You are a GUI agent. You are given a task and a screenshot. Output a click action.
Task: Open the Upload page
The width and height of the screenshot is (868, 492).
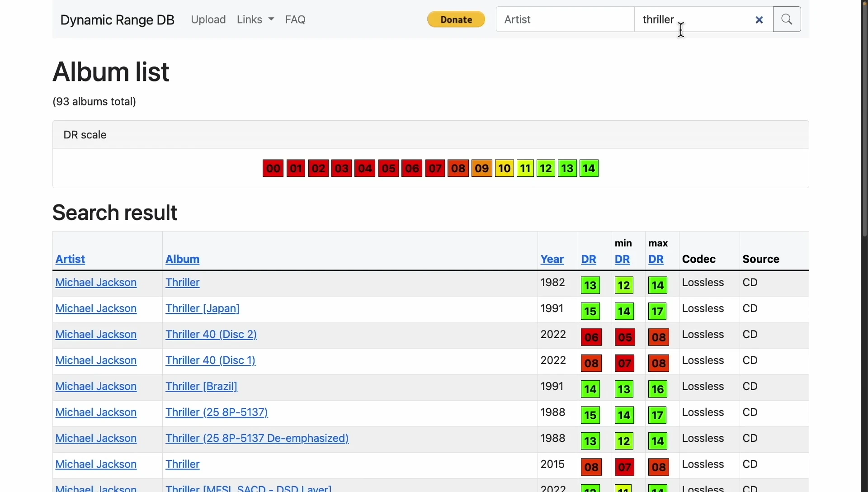(208, 19)
